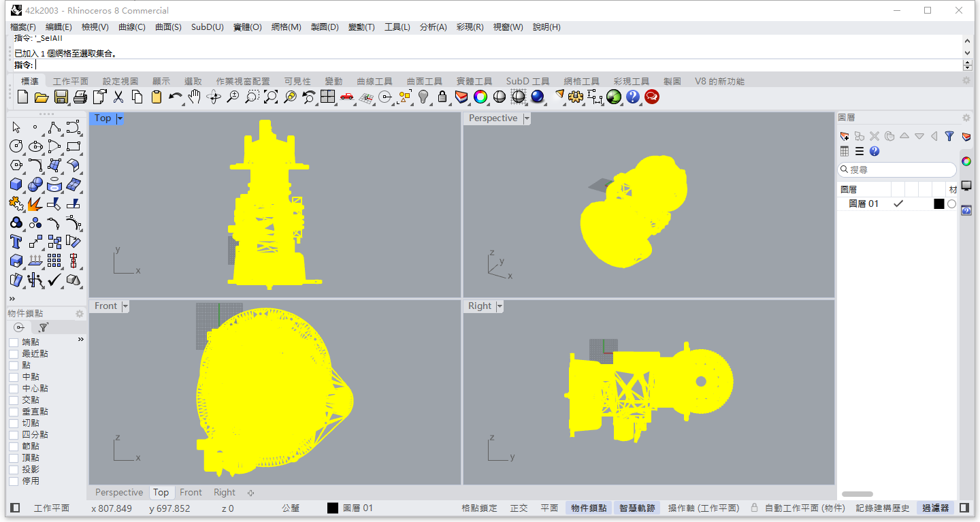Open the Perspective viewport dropdown arrow
The image size is (980, 522).
pos(527,118)
